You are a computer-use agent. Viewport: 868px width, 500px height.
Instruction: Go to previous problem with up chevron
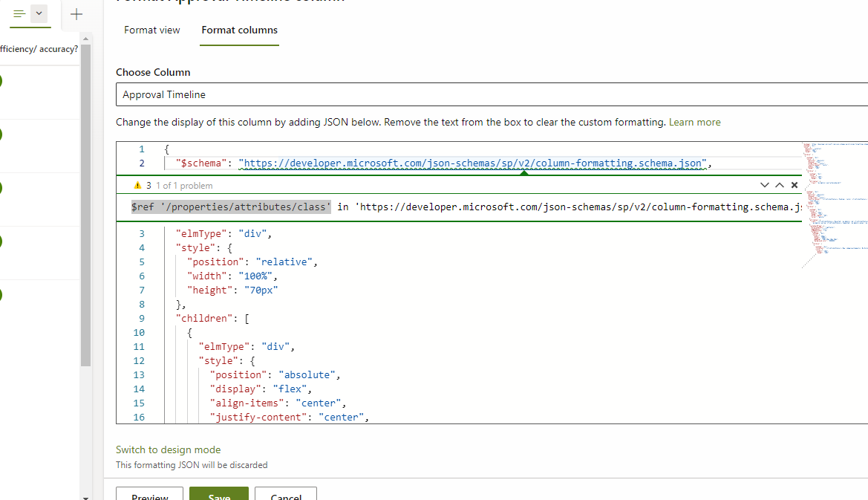pyautogui.click(x=780, y=185)
